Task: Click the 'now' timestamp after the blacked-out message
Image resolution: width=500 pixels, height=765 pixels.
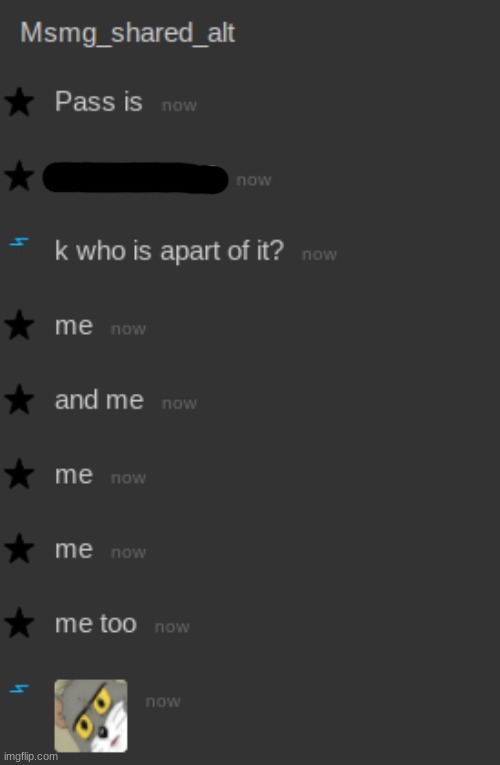Action: click(x=254, y=180)
